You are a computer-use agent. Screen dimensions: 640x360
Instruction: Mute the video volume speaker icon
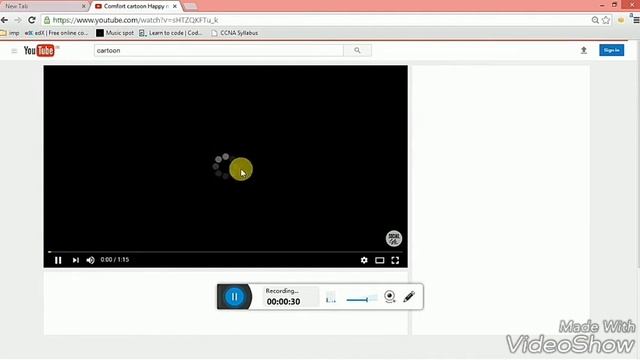(x=91, y=260)
